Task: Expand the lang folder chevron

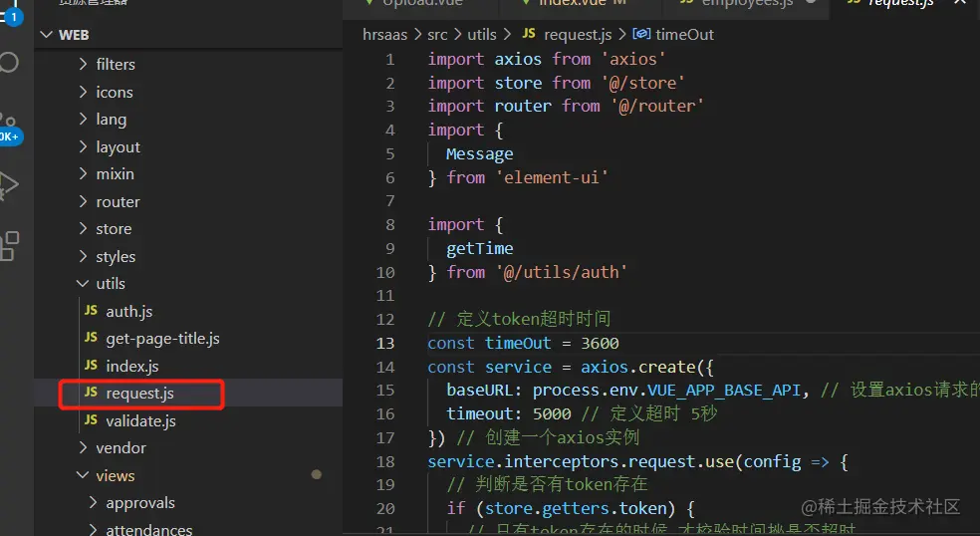Action: 83,119
